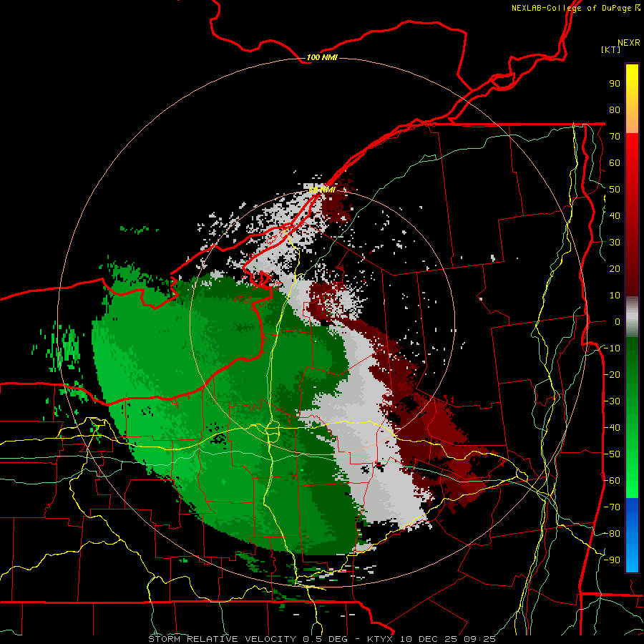Select the positive 80 knots scale label

coord(615,109)
